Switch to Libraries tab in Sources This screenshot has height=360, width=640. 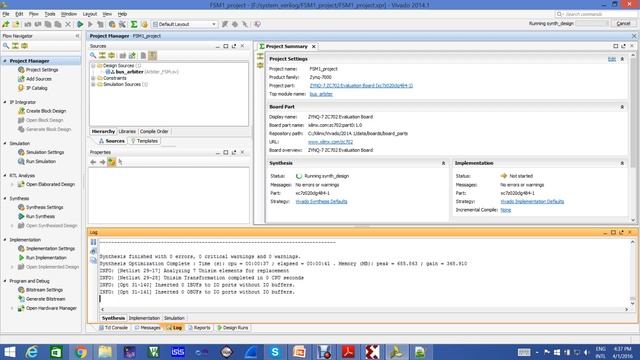pos(127,131)
